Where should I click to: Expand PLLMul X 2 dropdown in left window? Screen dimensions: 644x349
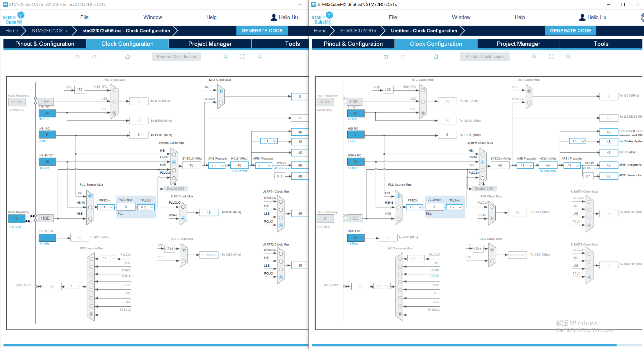[146, 207]
